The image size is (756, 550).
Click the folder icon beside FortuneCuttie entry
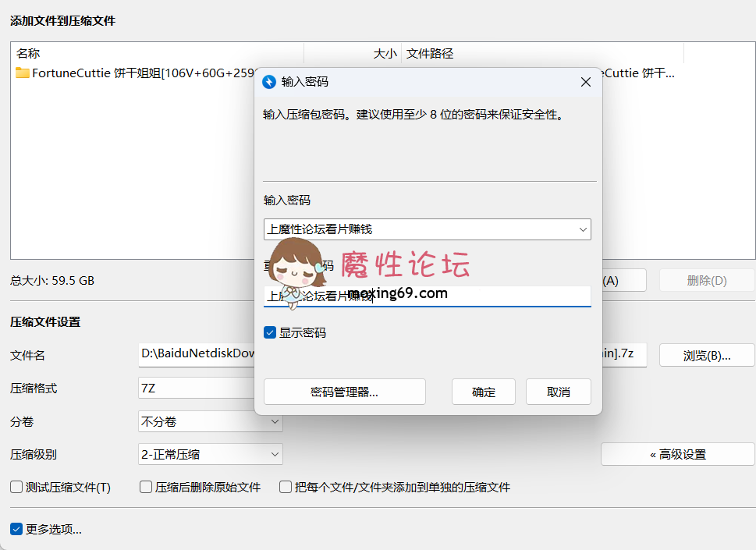click(22, 73)
